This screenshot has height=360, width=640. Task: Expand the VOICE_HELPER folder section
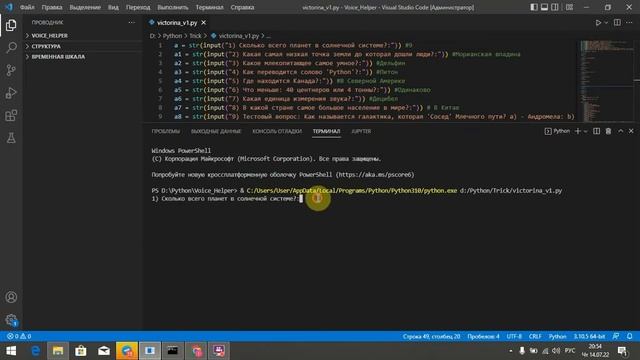(83, 36)
